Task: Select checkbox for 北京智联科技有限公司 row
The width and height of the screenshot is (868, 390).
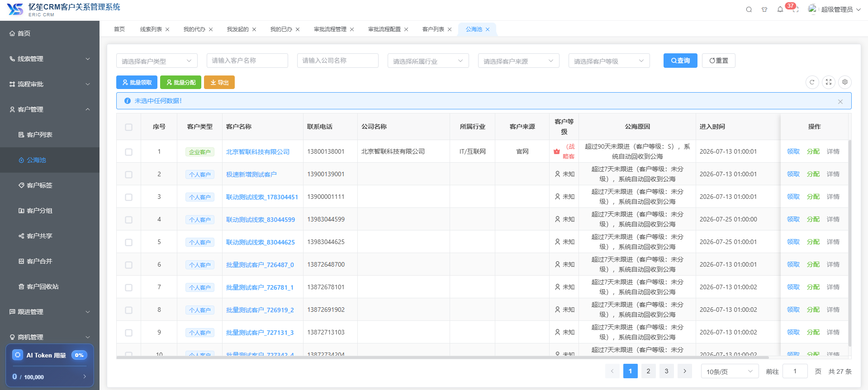Action: tap(129, 152)
